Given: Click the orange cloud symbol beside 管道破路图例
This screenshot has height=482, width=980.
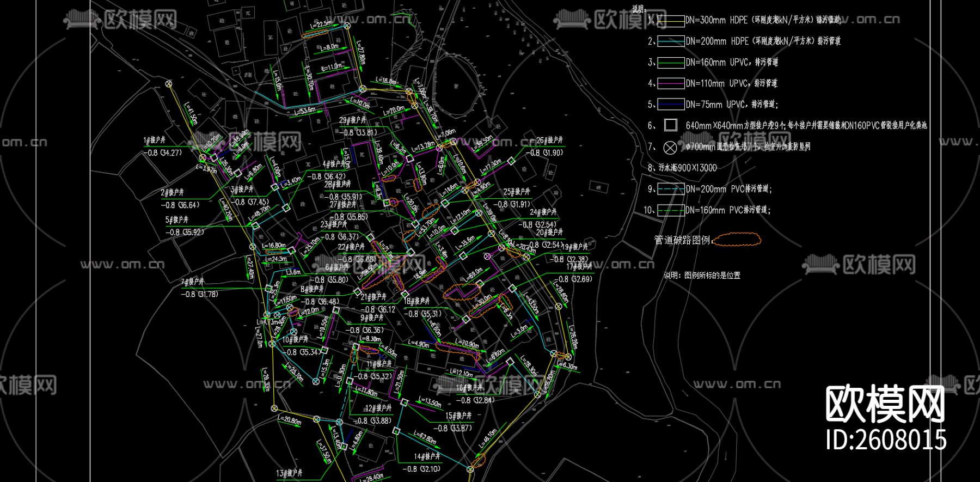Looking at the screenshot, I should [737, 240].
